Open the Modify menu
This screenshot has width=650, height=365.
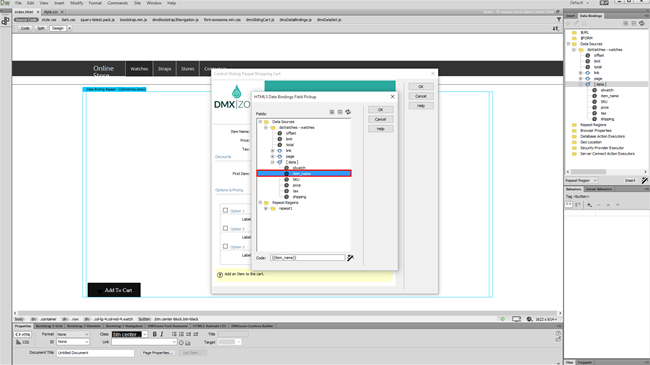click(x=76, y=3)
